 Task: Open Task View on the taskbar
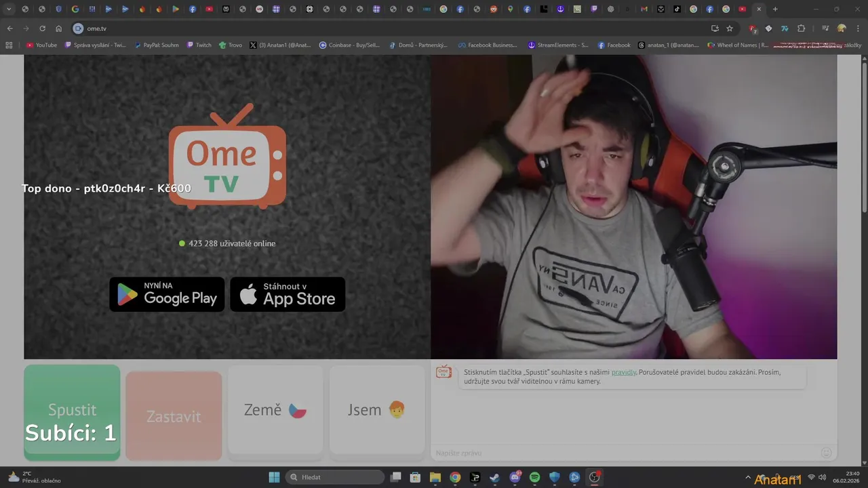tap(395, 477)
